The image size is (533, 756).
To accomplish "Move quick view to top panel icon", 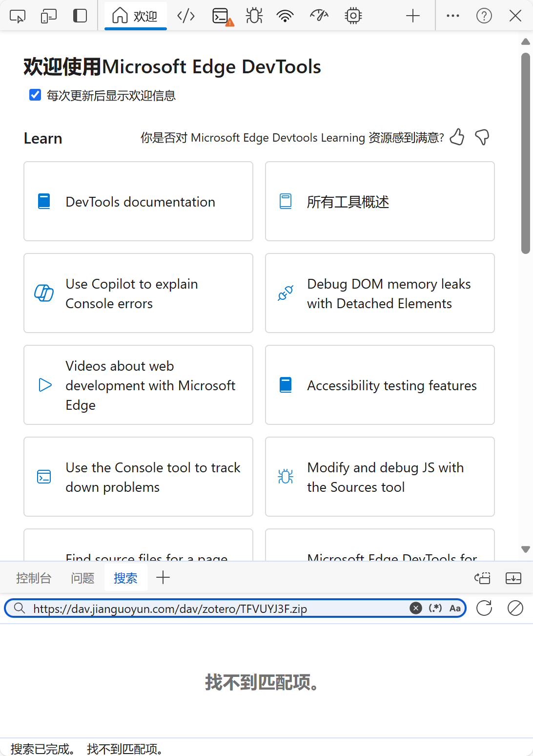I will 482,578.
